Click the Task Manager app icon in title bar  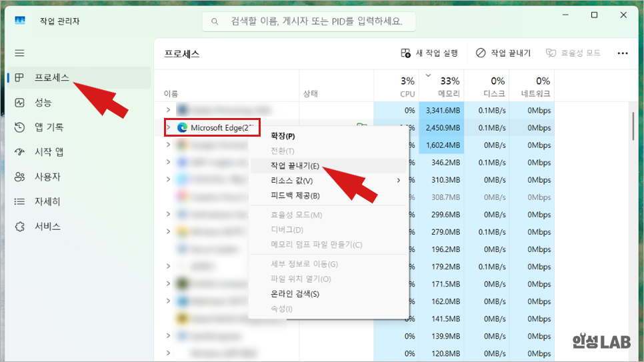20,21
